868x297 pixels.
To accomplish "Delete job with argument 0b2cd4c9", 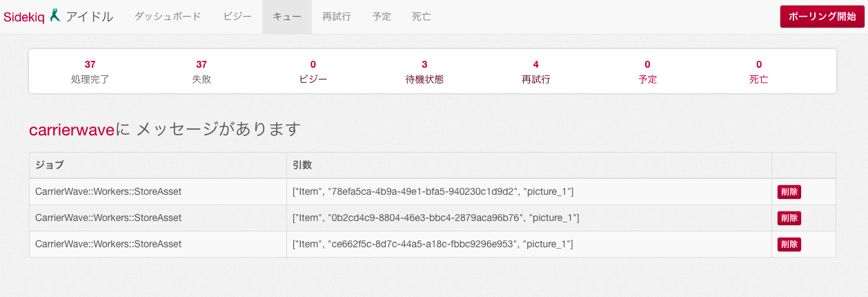I will click(x=789, y=218).
